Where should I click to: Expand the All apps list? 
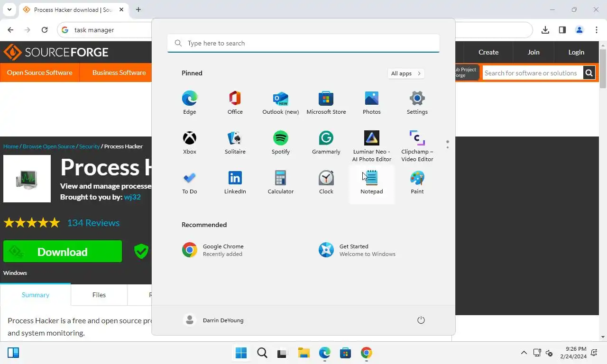pyautogui.click(x=406, y=73)
